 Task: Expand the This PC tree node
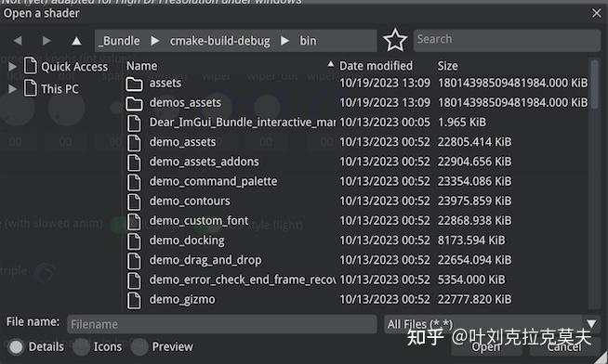pyautogui.click(x=13, y=89)
